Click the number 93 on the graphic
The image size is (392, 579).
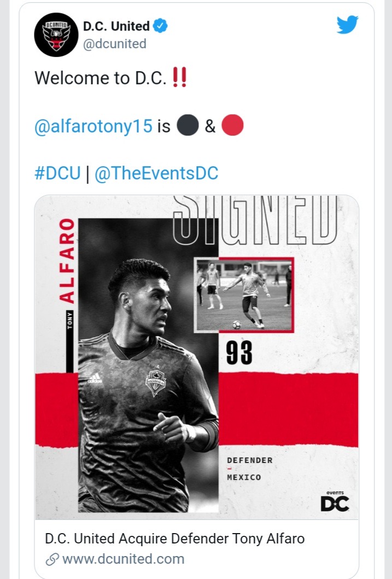pyautogui.click(x=239, y=352)
